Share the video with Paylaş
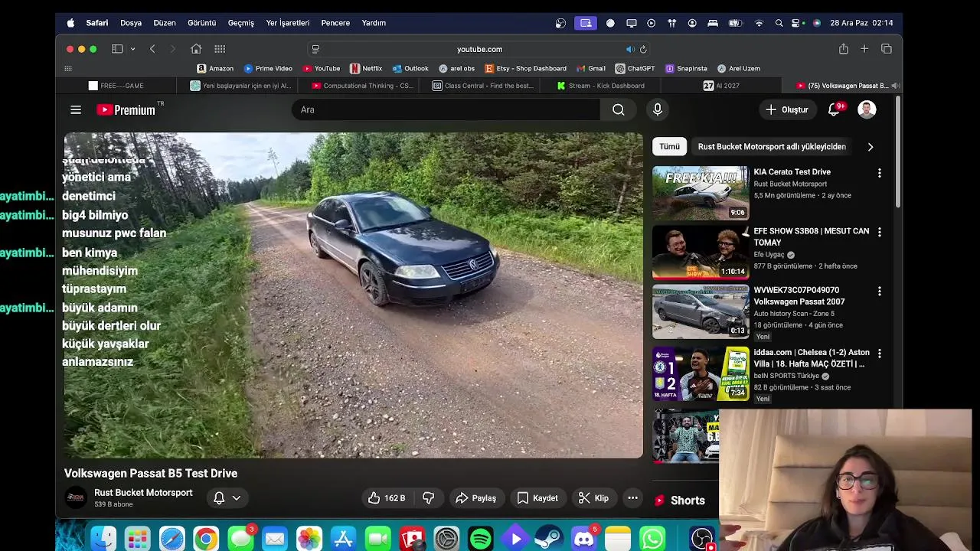This screenshot has height=551, width=980. 476,498
